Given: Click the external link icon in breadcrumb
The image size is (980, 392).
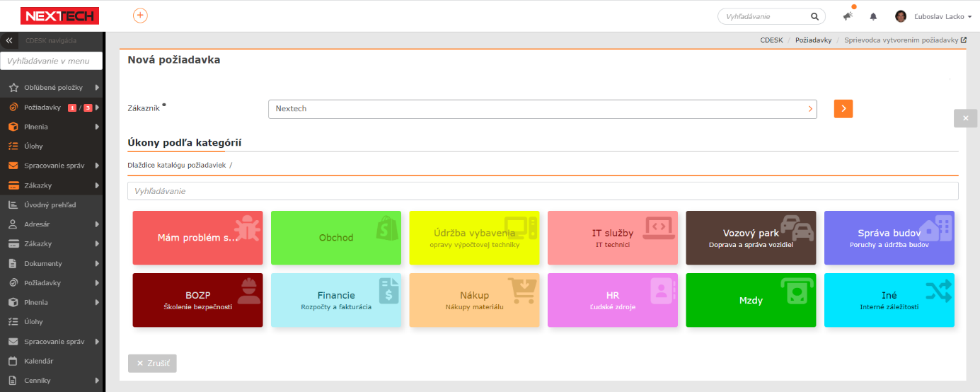Looking at the screenshot, I should 964,40.
